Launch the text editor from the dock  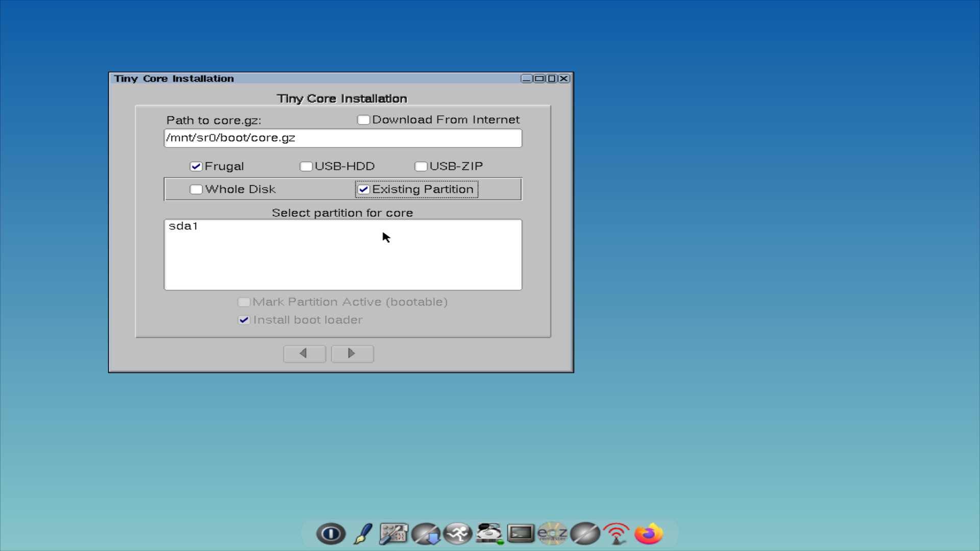point(362,534)
